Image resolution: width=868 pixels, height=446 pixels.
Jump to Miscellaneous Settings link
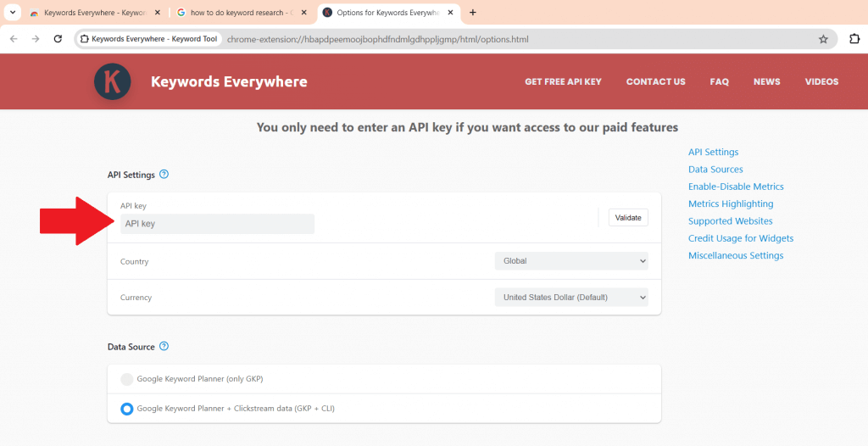[x=736, y=255]
